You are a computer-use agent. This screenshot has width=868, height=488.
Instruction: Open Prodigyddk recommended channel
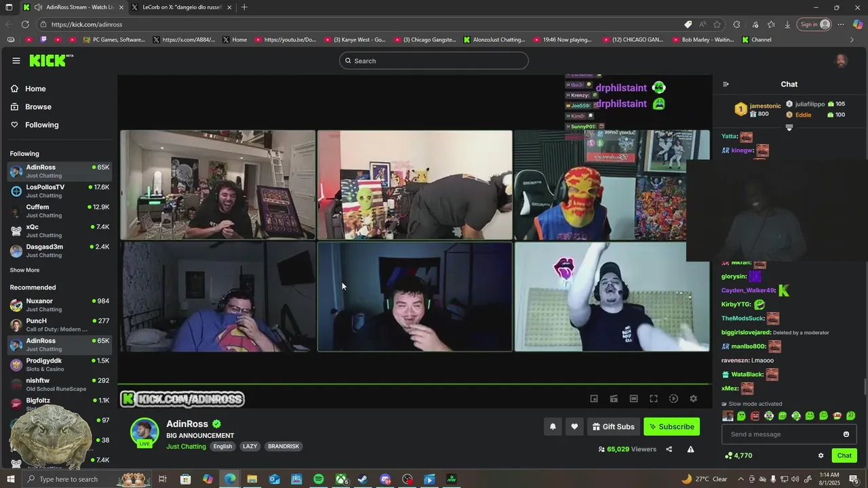pos(59,365)
